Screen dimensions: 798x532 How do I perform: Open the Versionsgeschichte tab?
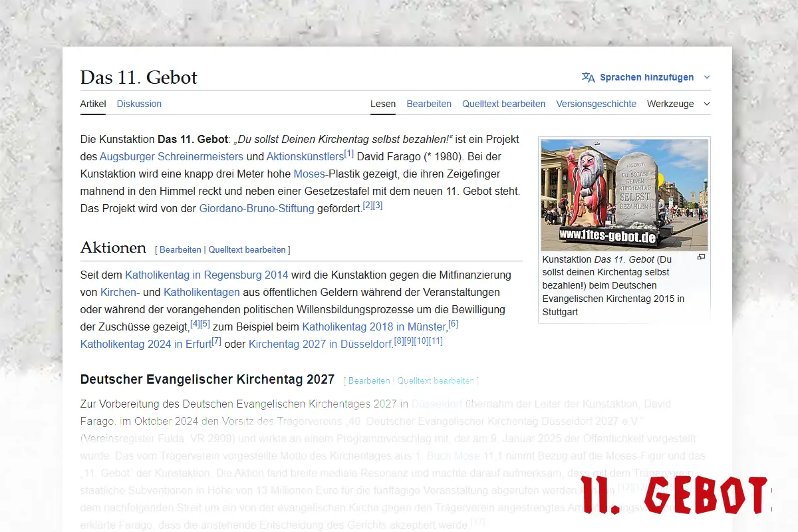[596, 104]
